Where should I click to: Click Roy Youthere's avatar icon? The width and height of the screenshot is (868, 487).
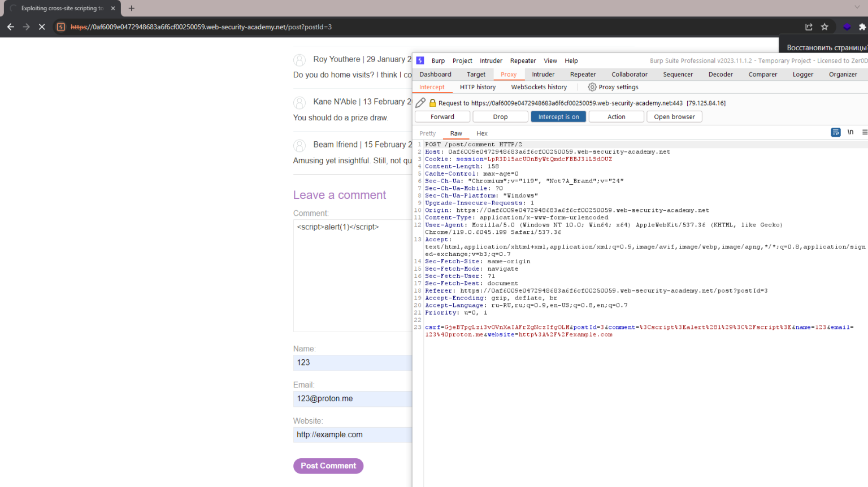pos(300,60)
